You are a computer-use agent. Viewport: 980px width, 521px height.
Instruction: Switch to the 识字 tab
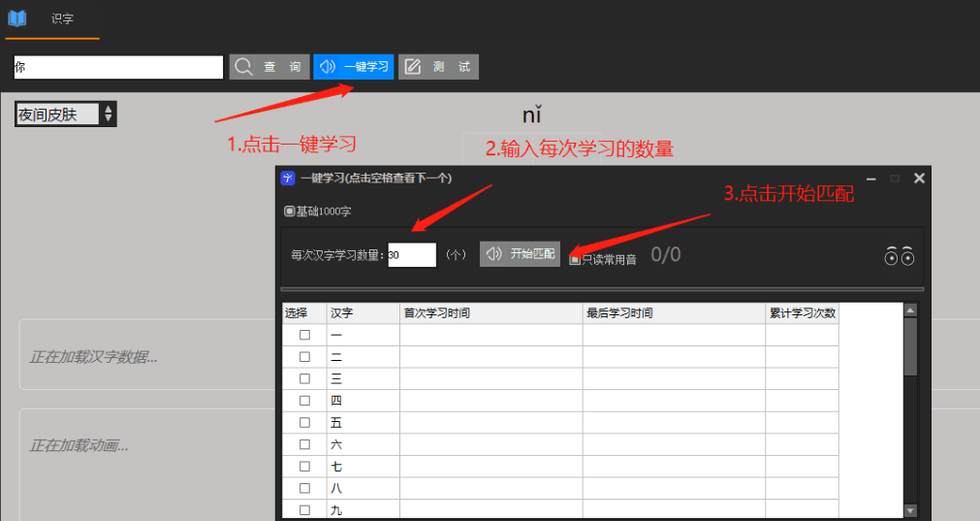pos(62,18)
